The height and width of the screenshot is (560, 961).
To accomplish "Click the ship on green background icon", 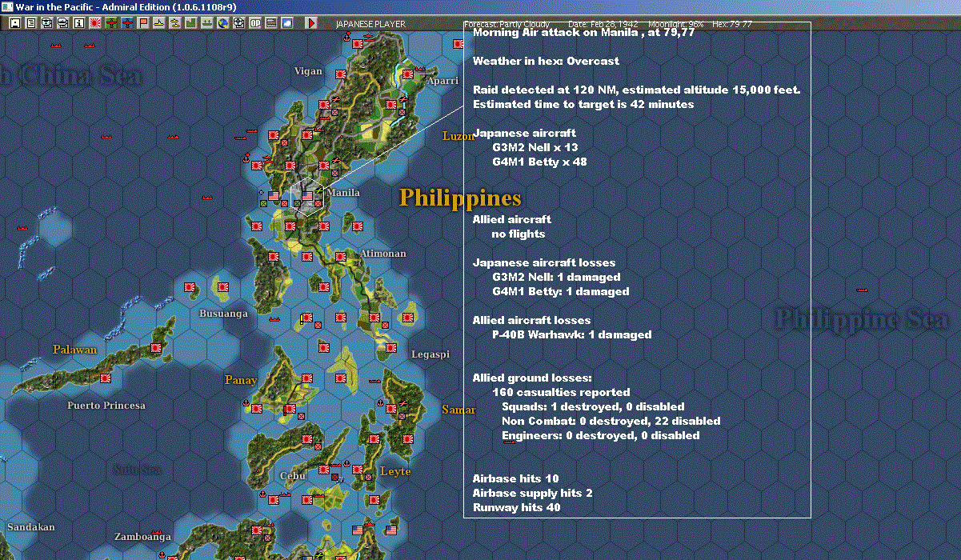I will [207, 24].
